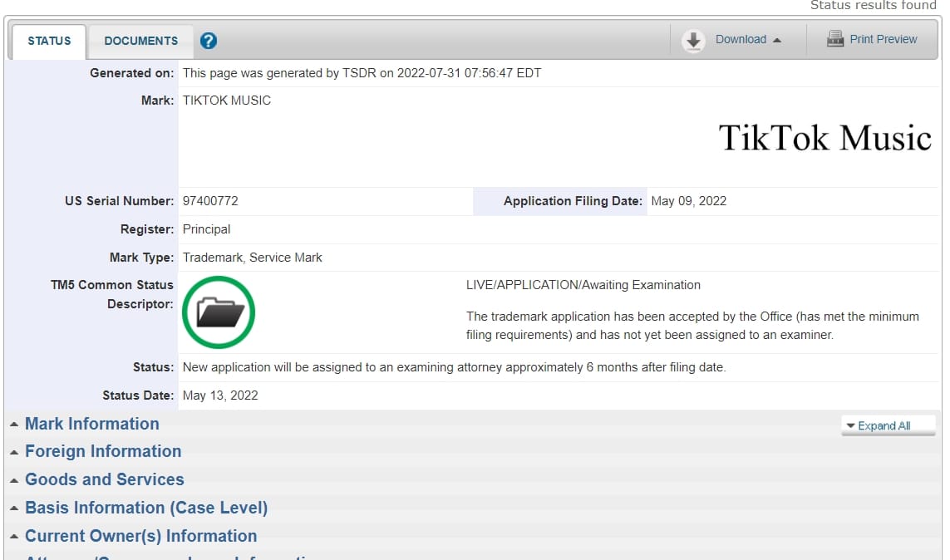
Task: Switch to the STATUS tab
Action: pos(49,42)
